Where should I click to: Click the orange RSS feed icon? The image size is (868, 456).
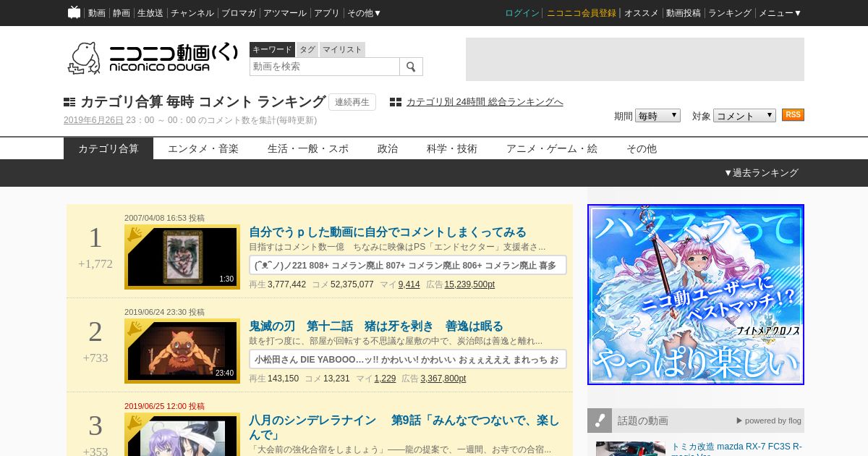[x=793, y=115]
